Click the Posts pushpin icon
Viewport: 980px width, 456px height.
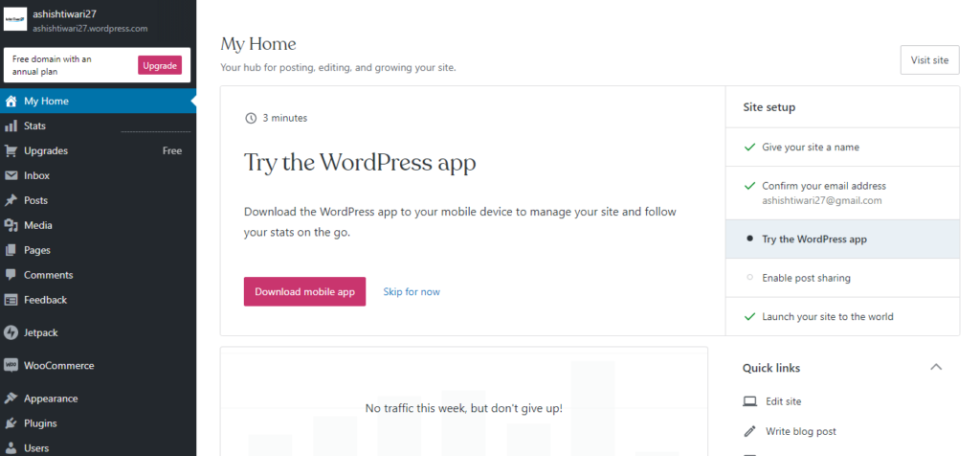click(x=11, y=201)
